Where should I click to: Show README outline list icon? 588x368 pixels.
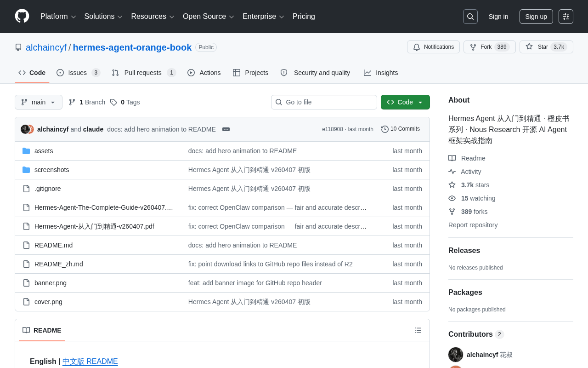[418, 330]
